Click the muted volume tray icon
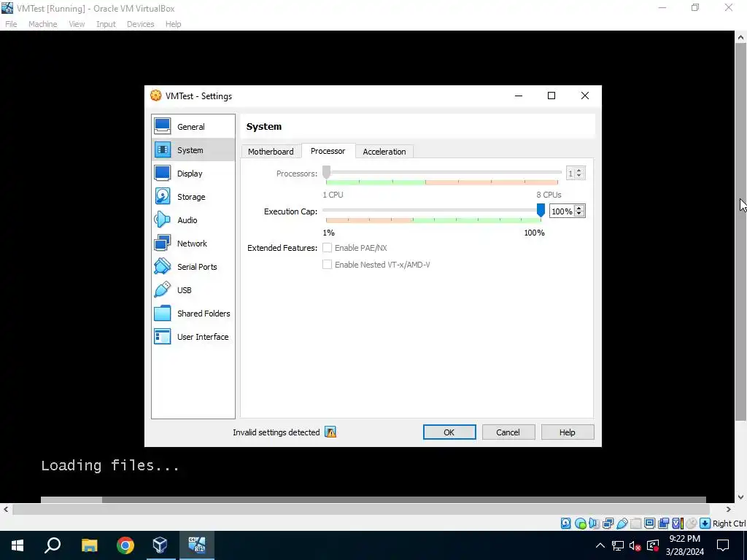747x560 pixels. point(635,545)
